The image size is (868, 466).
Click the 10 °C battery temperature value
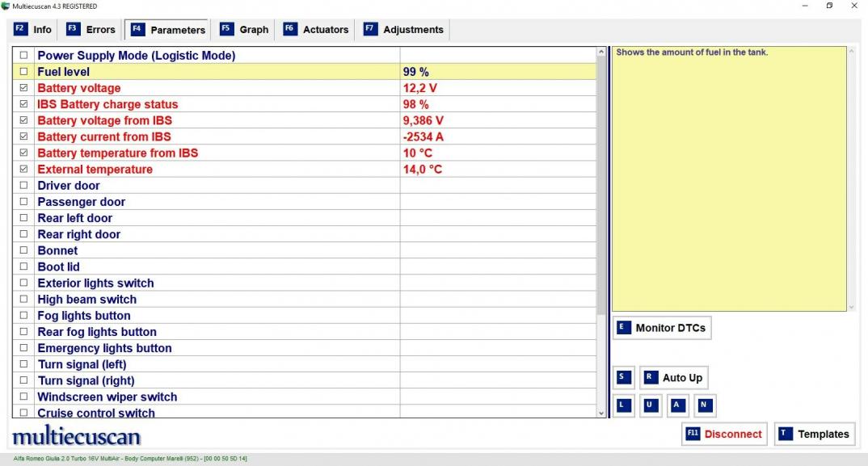(x=417, y=153)
